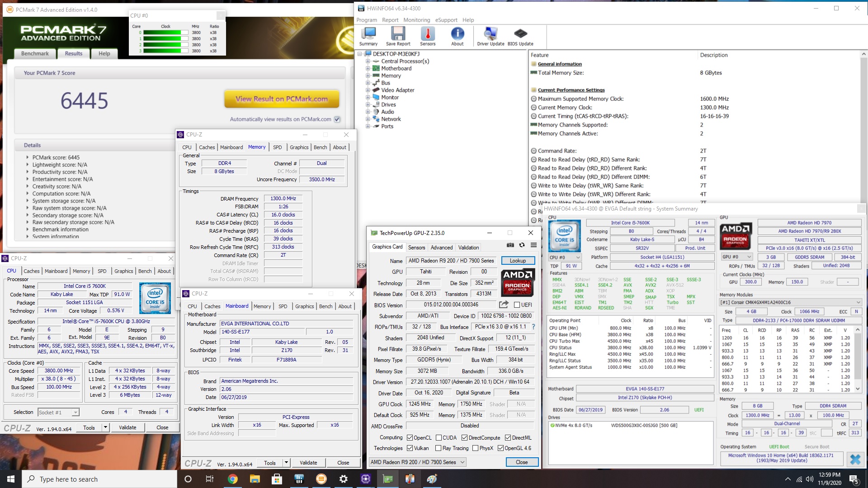Close HWiNFO System Summary with blue X

point(855,460)
